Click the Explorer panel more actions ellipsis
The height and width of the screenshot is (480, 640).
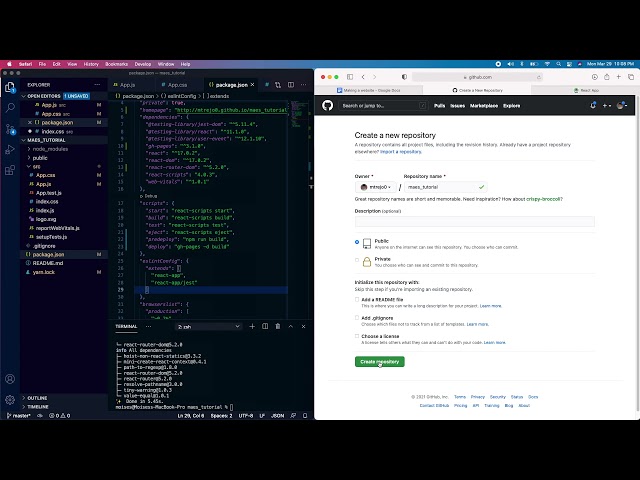pyautogui.click(x=97, y=85)
